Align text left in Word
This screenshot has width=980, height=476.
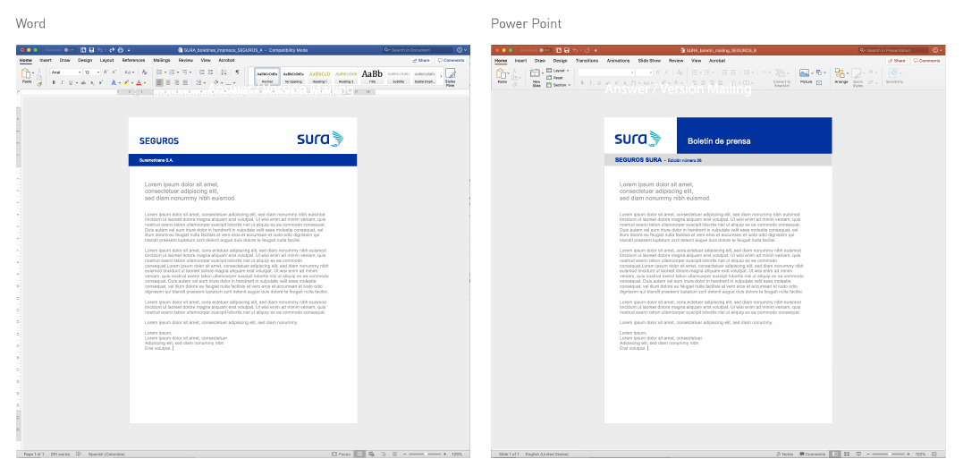pos(159,82)
